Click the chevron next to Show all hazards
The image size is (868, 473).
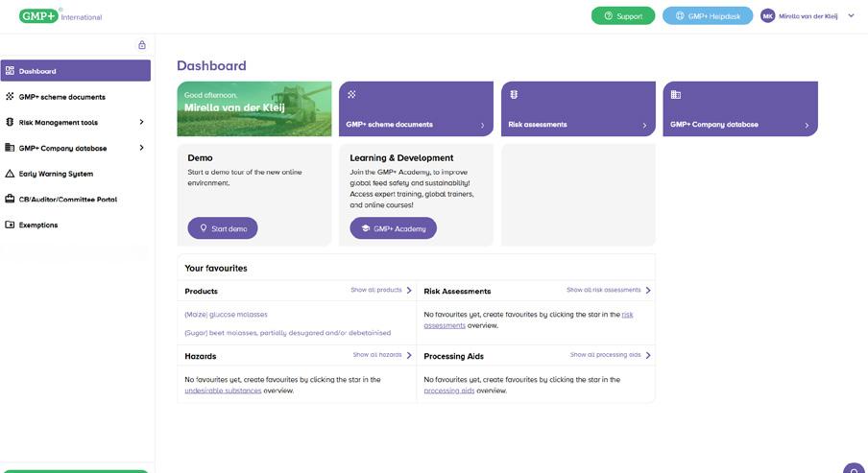[409, 355]
